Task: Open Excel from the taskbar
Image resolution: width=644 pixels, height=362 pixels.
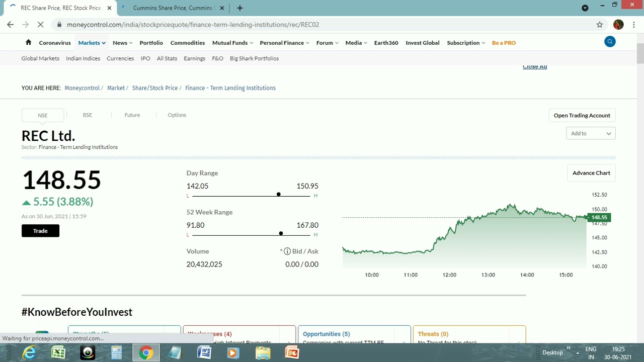Action: (58, 353)
